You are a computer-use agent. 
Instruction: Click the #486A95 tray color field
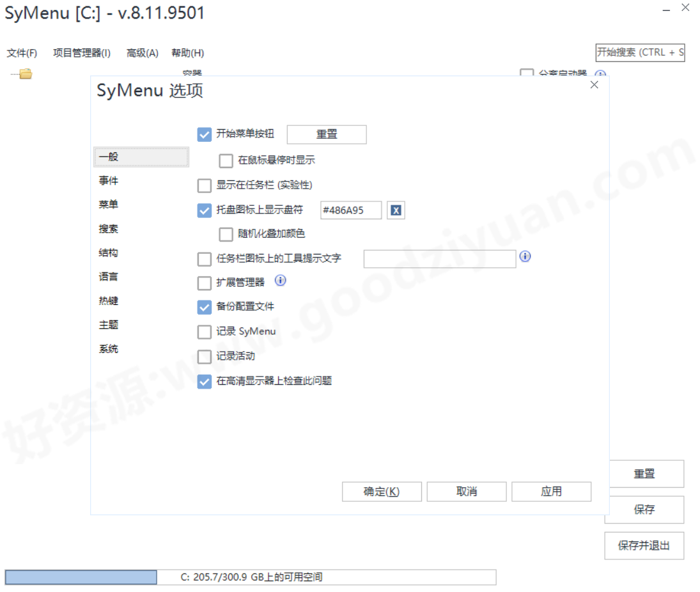tap(350, 210)
